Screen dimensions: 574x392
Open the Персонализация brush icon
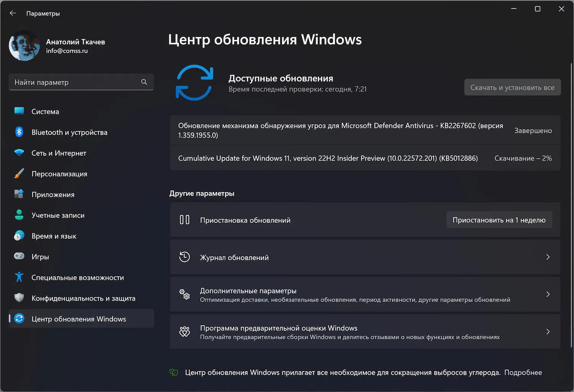19,173
